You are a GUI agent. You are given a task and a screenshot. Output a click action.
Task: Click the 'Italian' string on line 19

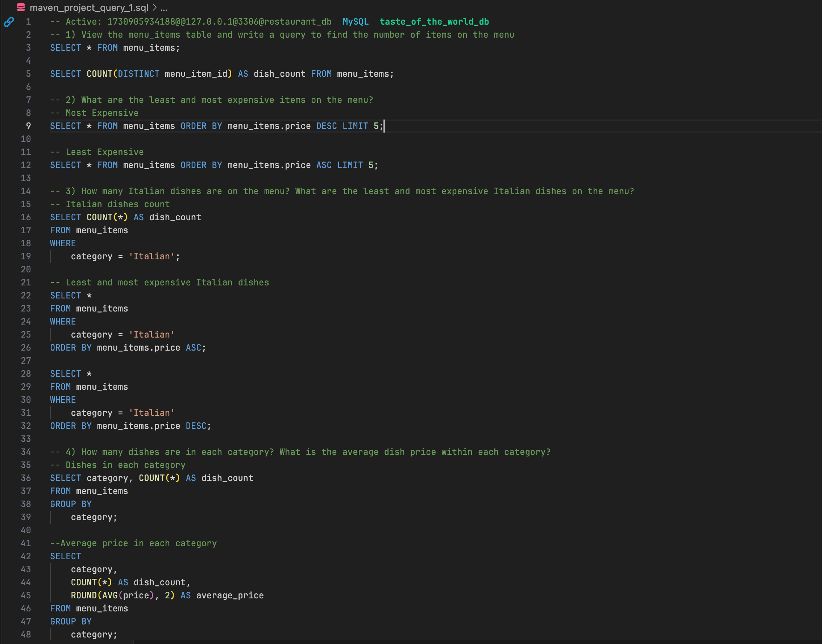click(151, 256)
